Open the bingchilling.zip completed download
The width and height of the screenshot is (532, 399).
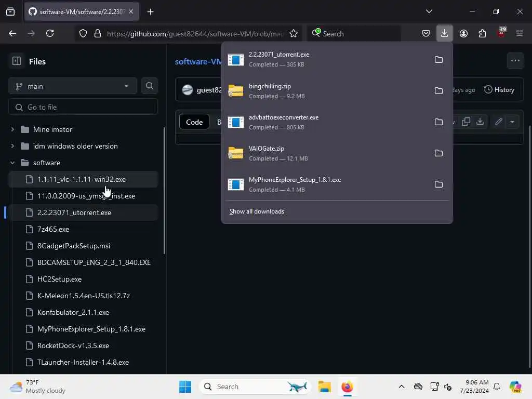(x=326, y=90)
